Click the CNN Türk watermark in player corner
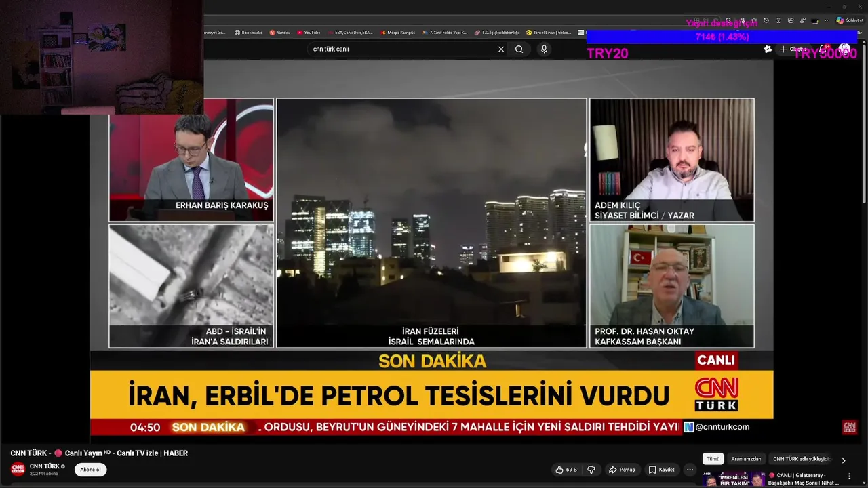The width and height of the screenshot is (868, 488). (x=849, y=427)
